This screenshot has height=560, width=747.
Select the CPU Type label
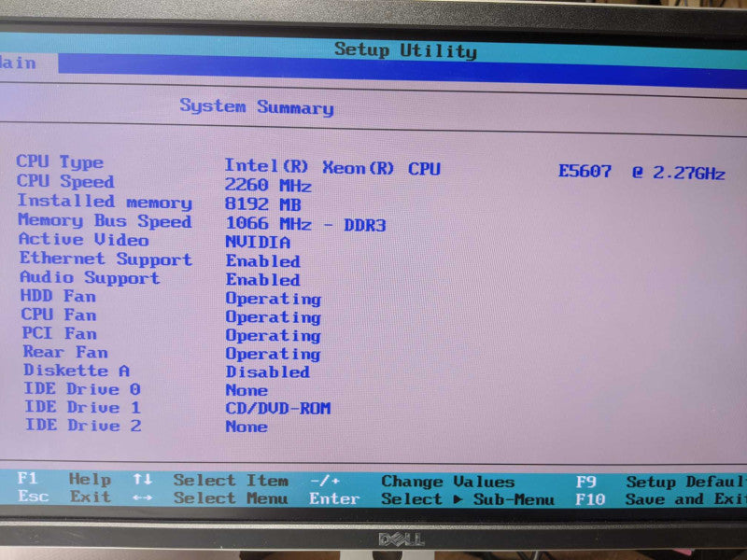[x=60, y=161]
